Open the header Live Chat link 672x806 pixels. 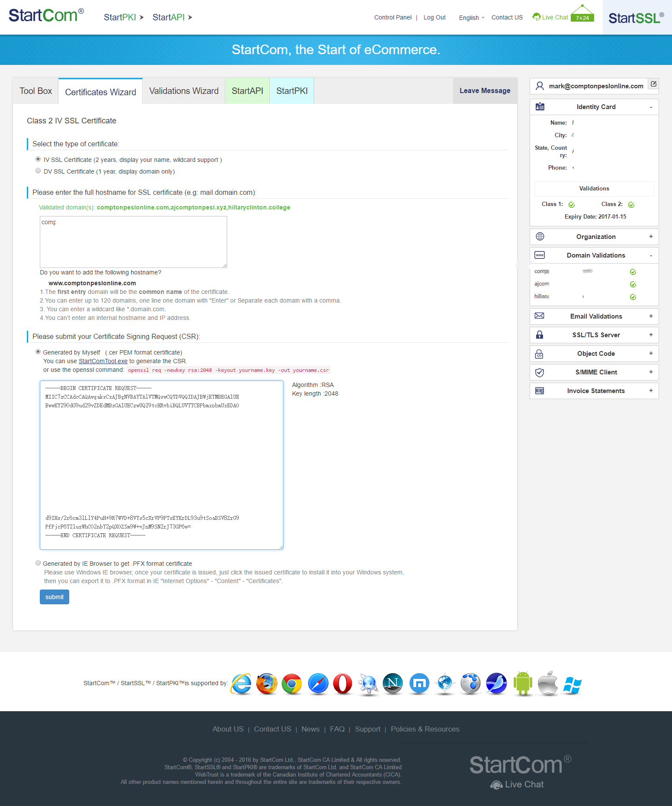[550, 17]
